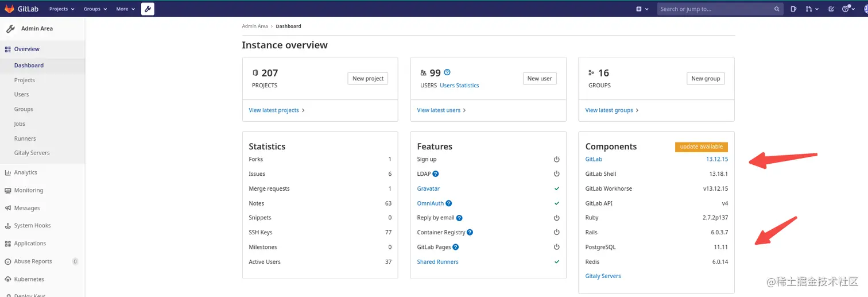Click the sidebar Admin Area wrench icon
868x297 pixels.
(x=10, y=29)
